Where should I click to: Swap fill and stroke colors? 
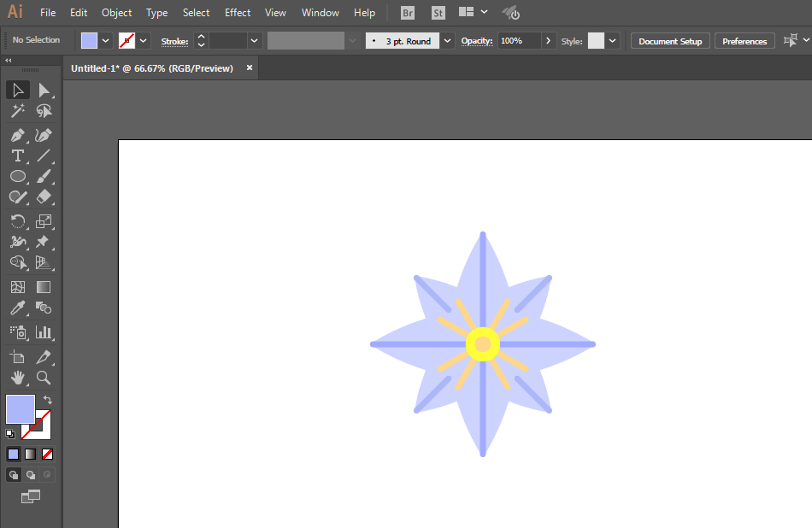click(x=48, y=400)
